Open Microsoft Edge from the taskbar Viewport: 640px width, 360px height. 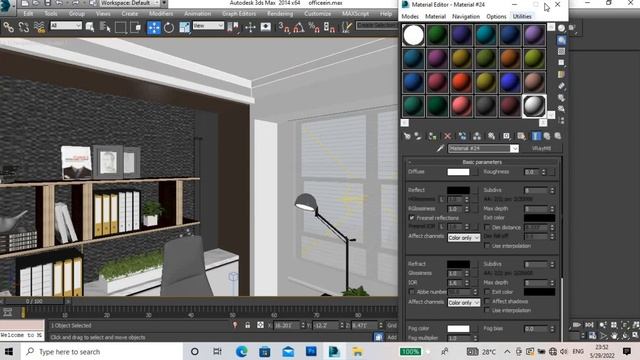pos(241,351)
